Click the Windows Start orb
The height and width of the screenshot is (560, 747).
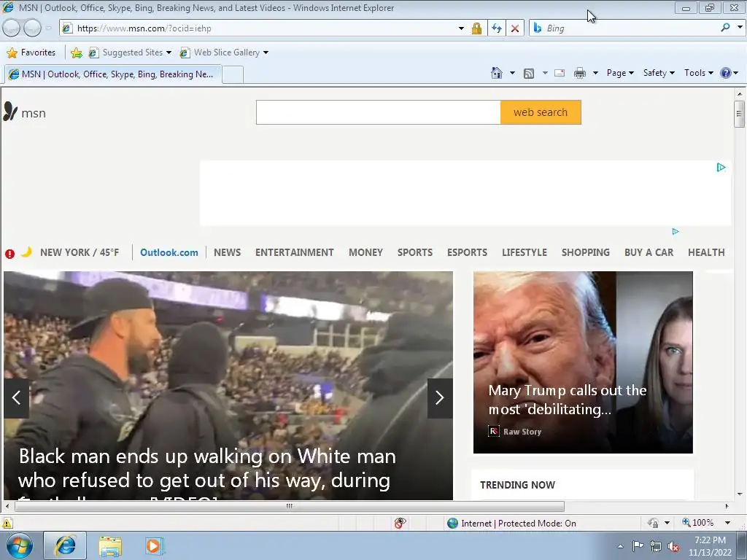click(20, 545)
